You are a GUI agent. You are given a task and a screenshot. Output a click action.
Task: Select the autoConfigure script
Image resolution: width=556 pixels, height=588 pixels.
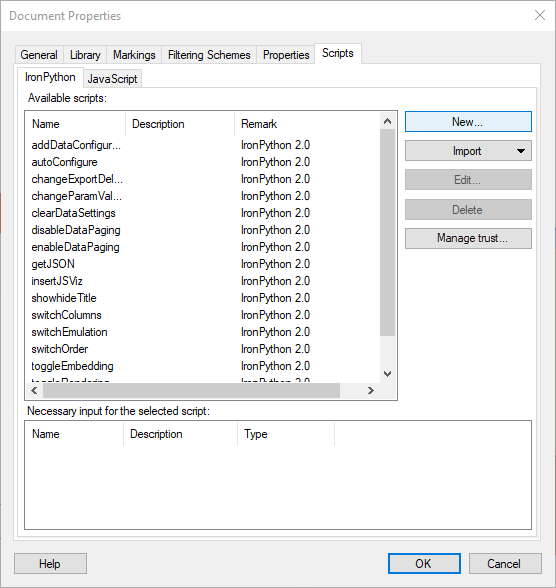pos(64,162)
